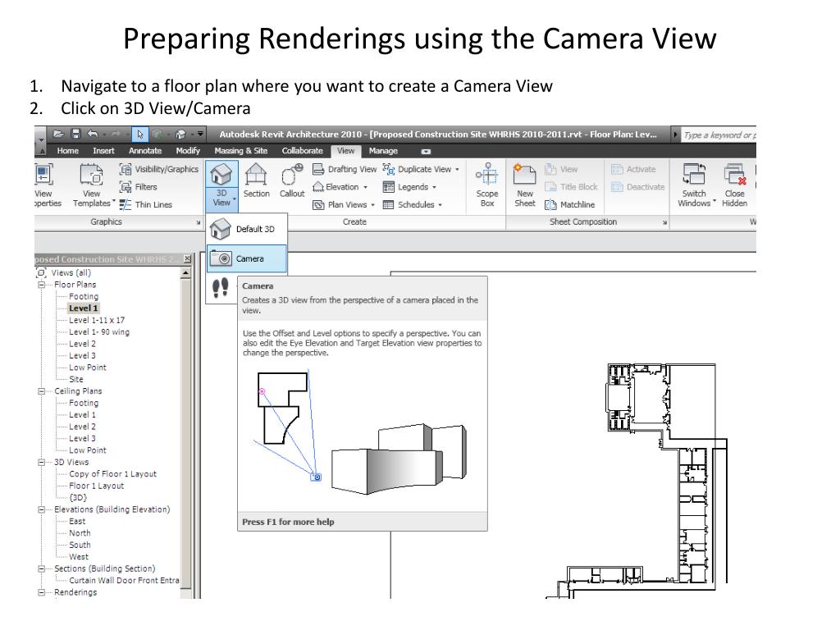This screenshot has height=630, width=840.
Task: Select the Walkthrough footprints icon
Action: [220, 288]
